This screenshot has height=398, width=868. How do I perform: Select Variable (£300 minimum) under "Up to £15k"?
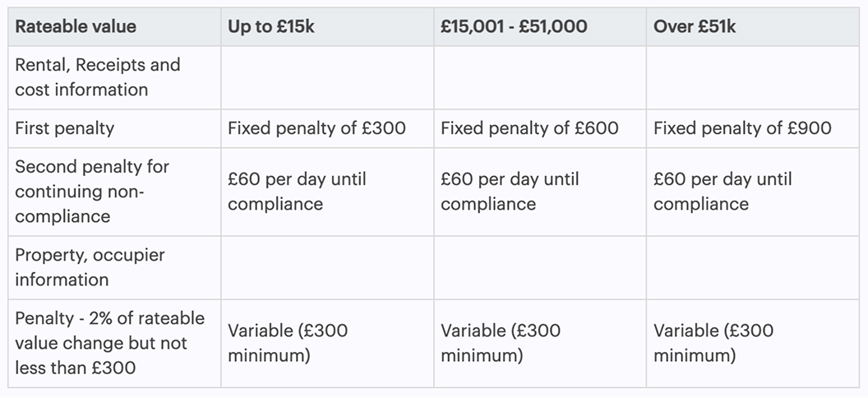tap(288, 343)
